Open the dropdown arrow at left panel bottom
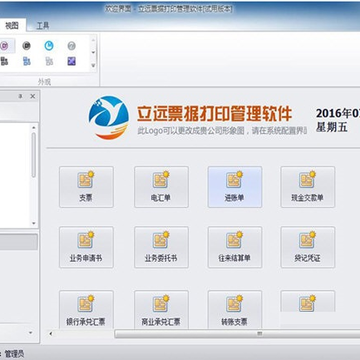The width and height of the screenshot is (360, 360). pos(31,333)
